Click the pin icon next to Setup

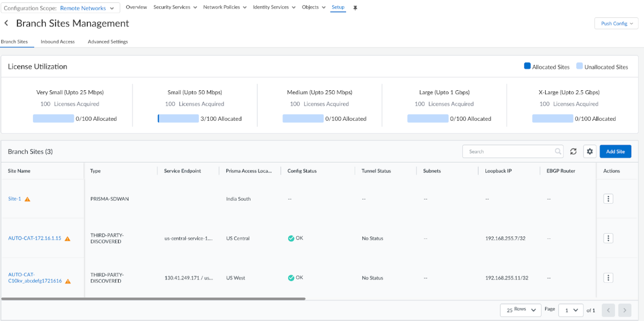pos(355,8)
